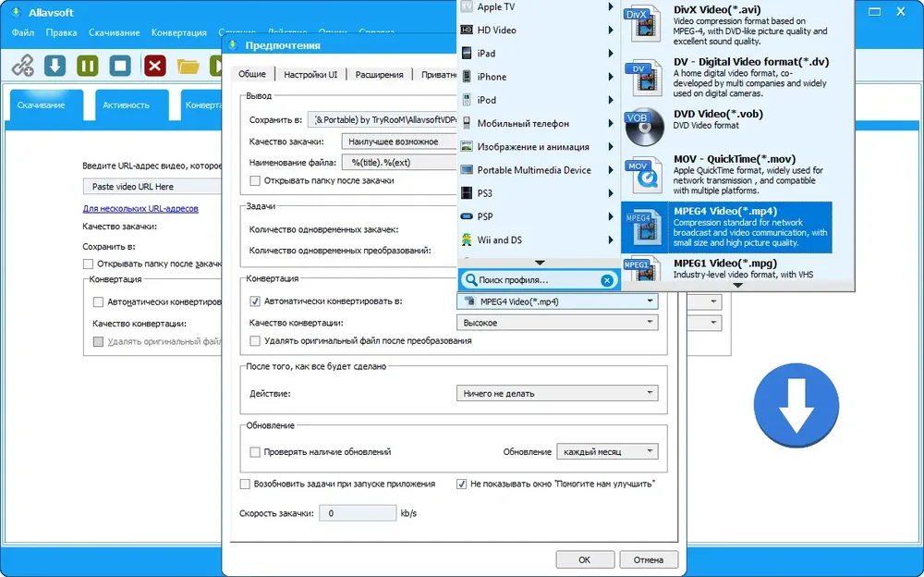The width and height of the screenshot is (924, 577).
Task: Select the MOV QuickTime format icon
Action: pos(643,175)
